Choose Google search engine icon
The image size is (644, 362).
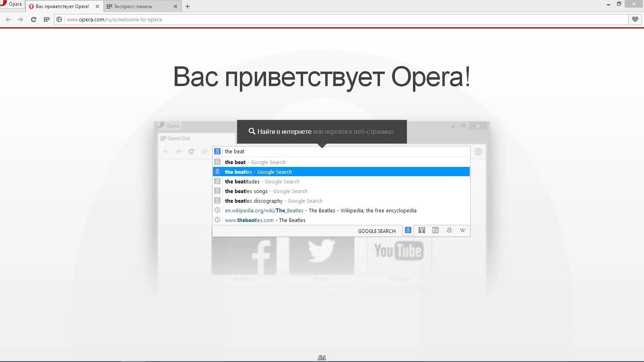[408, 230]
